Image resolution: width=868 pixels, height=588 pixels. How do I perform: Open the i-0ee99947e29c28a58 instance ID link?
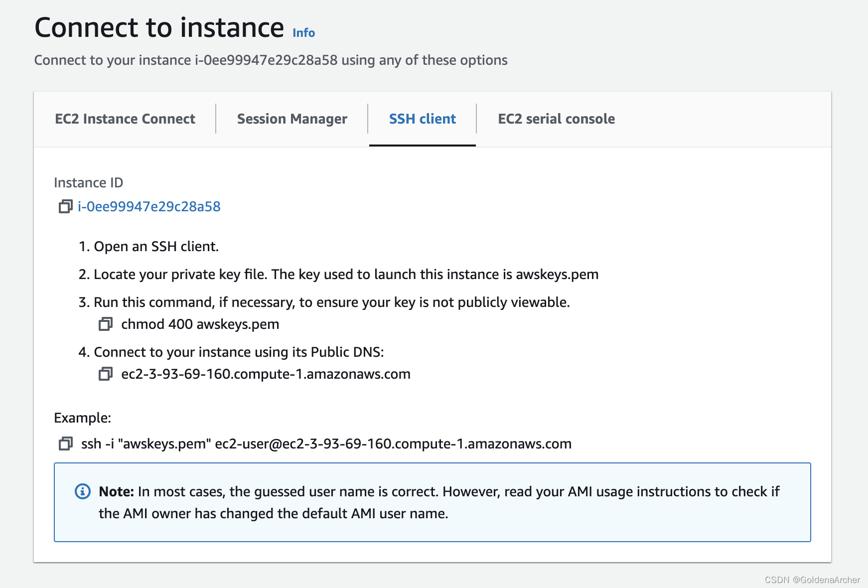point(149,206)
